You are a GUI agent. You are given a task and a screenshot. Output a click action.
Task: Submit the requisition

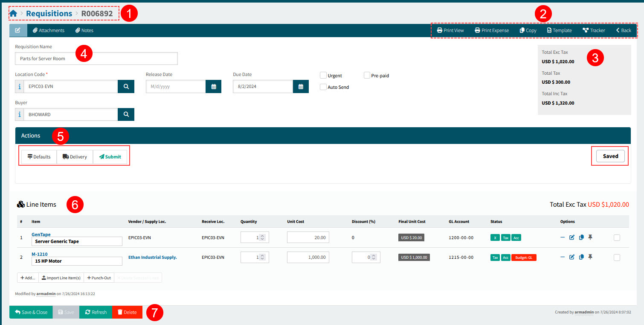pos(110,156)
